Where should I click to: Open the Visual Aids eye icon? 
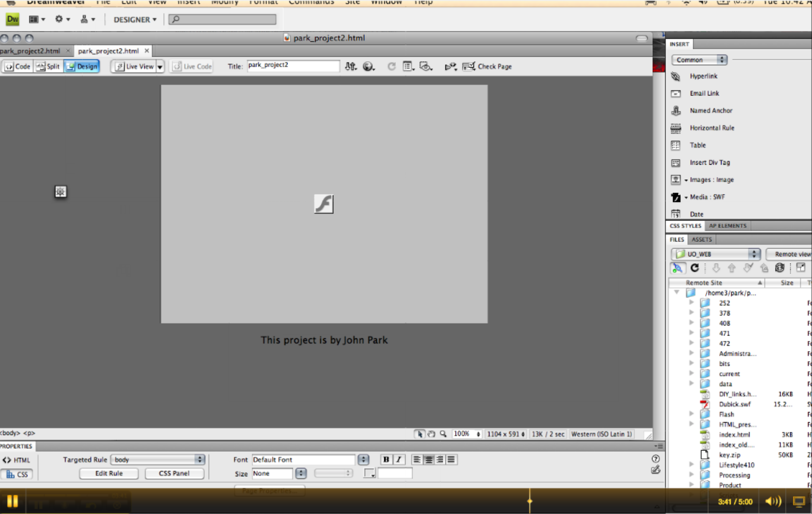click(x=426, y=66)
